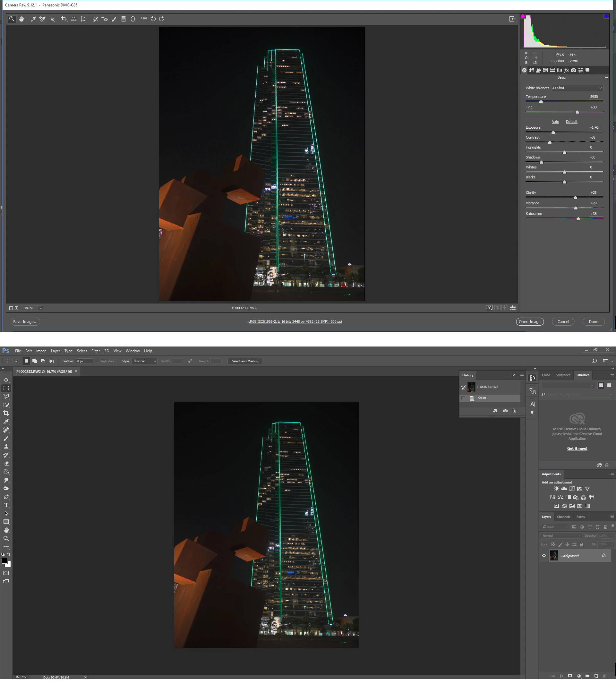Open the Style Normal dropdown

145,361
